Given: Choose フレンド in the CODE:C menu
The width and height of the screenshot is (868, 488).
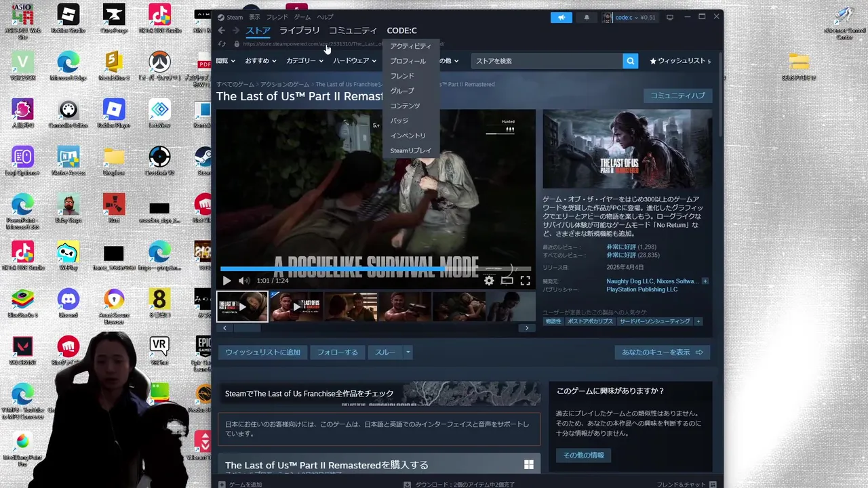Looking at the screenshot, I should tap(411, 76).
